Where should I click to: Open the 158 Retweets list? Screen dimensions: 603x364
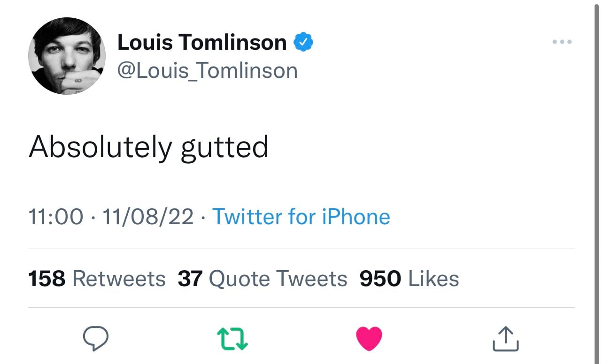click(x=97, y=278)
